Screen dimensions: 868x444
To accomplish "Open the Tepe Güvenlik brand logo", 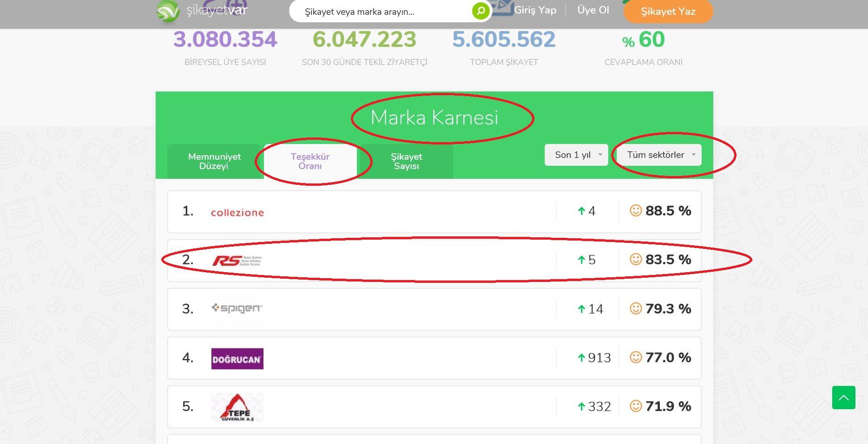I will [x=237, y=407].
